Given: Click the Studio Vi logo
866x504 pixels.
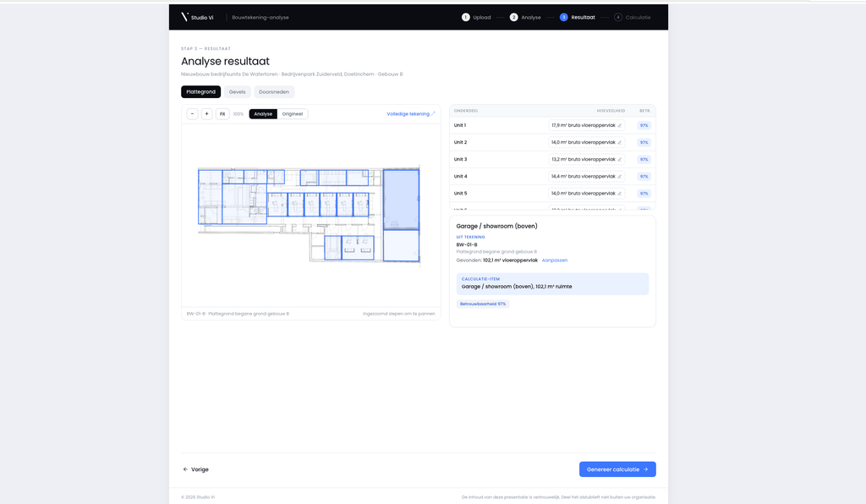Looking at the screenshot, I should coord(197,17).
